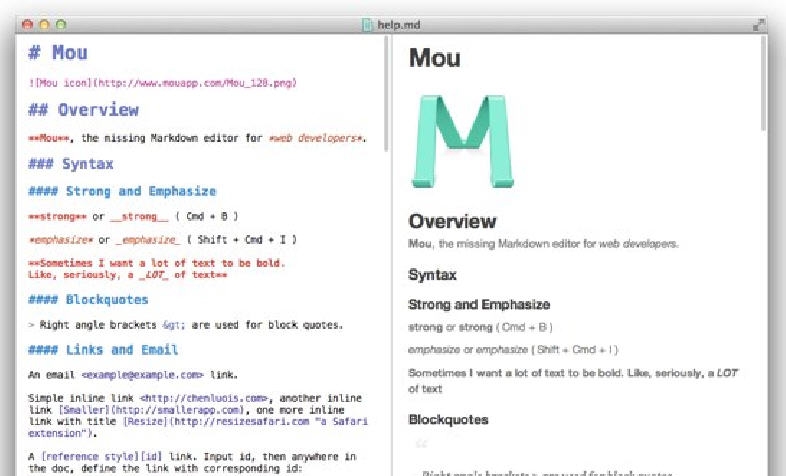Click the preview pane's vertical scrollbar

(x=765, y=85)
